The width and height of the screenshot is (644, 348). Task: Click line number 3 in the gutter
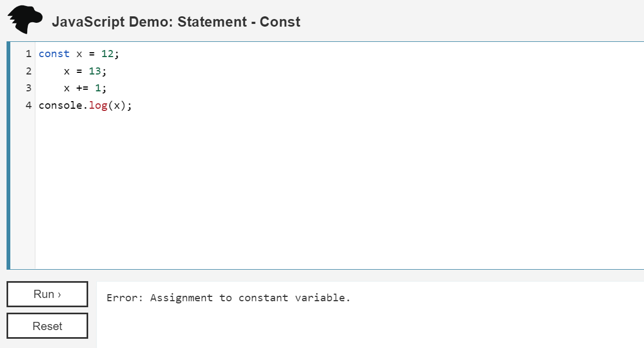point(28,88)
